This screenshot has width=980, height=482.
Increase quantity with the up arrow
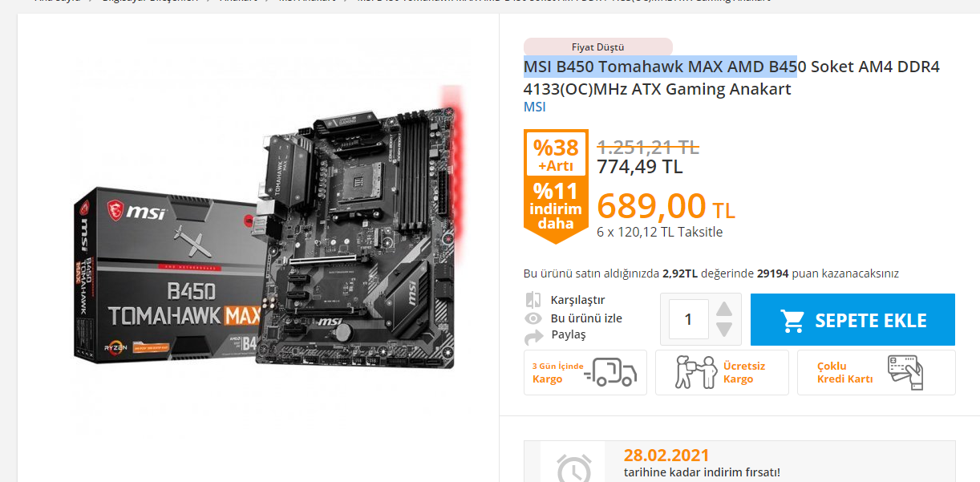pos(724,309)
